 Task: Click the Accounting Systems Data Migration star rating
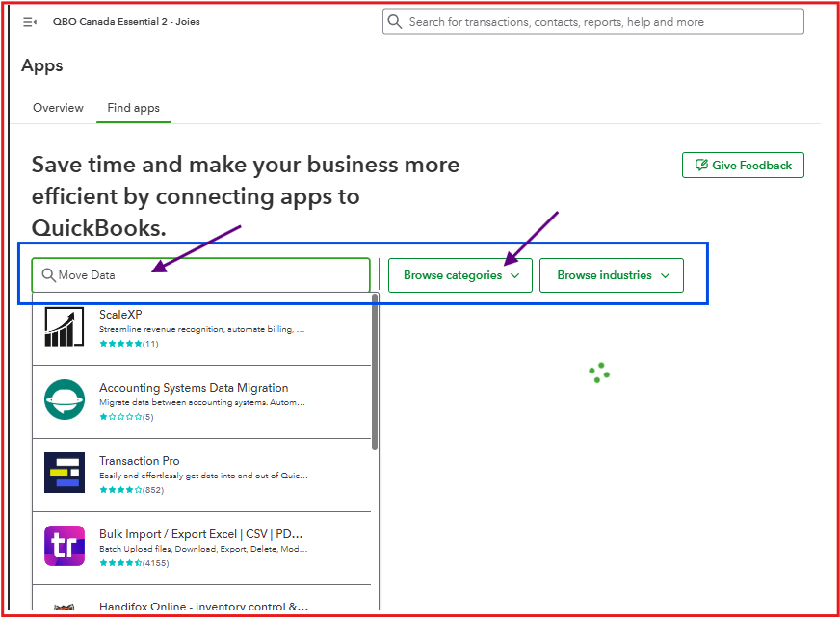pos(120,417)
